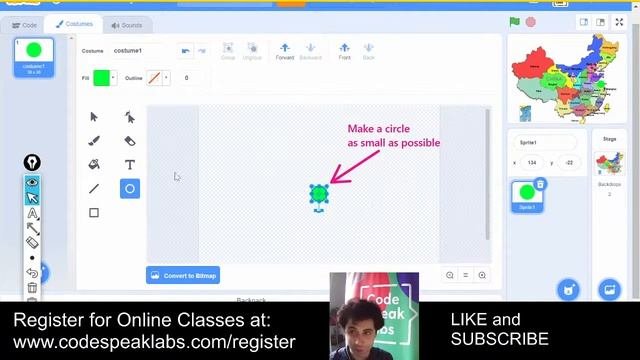Open the Fill color dropdown arrow

[x=113, y=78]
